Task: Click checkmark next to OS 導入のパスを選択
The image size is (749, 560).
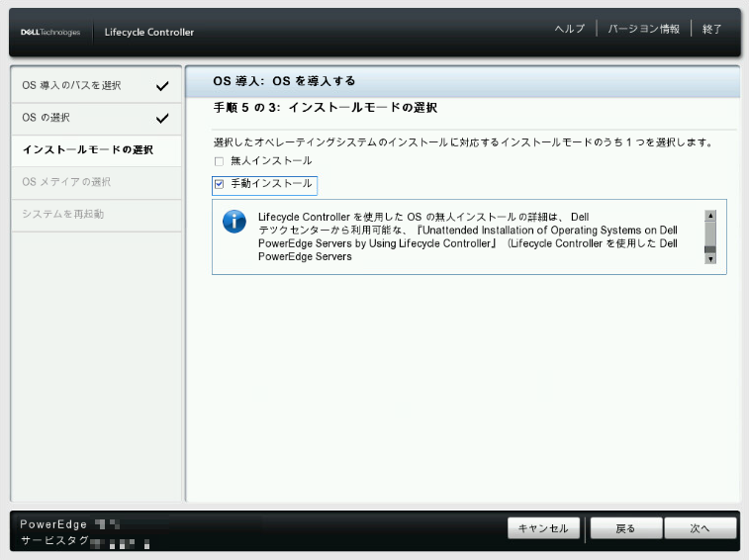Action: tap(162, 86)
